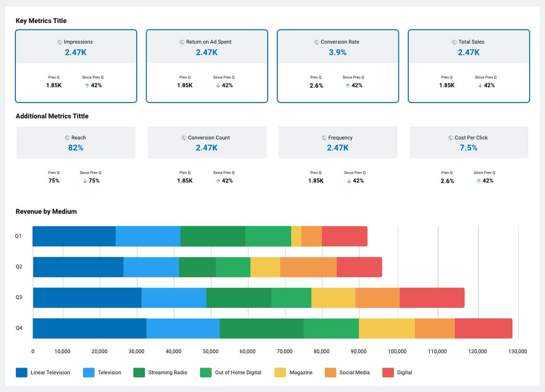
Task: Select the Cost Per Click value 7.5%
Action: click(469, 148)
